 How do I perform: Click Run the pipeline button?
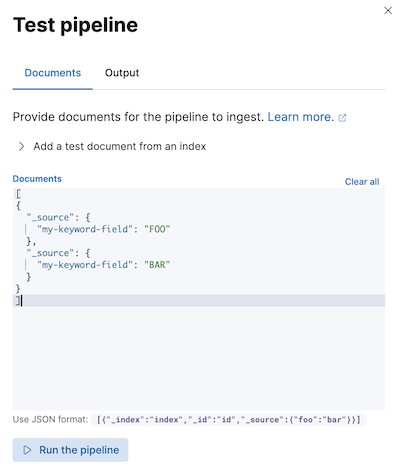70,450
